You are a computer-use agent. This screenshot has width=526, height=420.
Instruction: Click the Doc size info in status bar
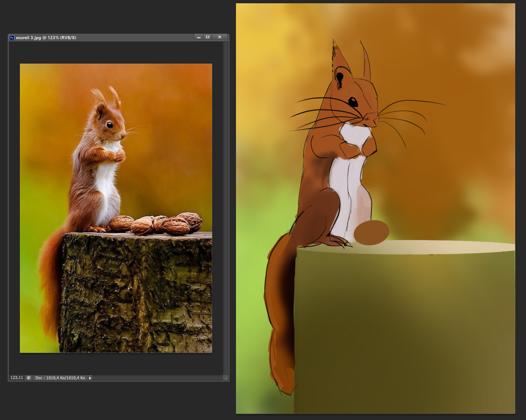coord(60,378)
